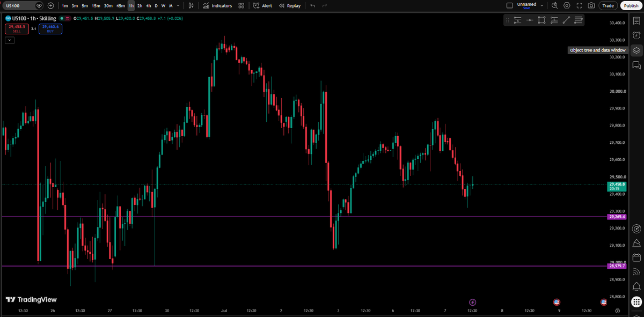Grab the favorites toolbar drag handle

[x=508, y=20]
